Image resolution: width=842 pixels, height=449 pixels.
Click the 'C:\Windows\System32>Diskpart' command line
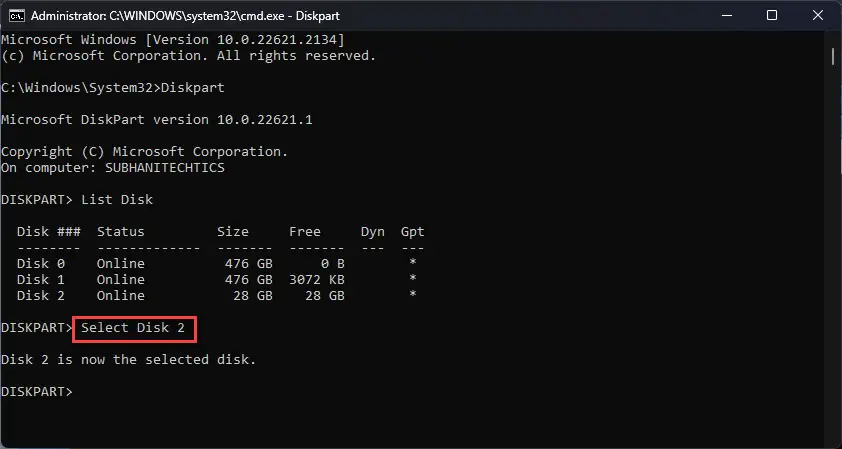tap(113, 88)
